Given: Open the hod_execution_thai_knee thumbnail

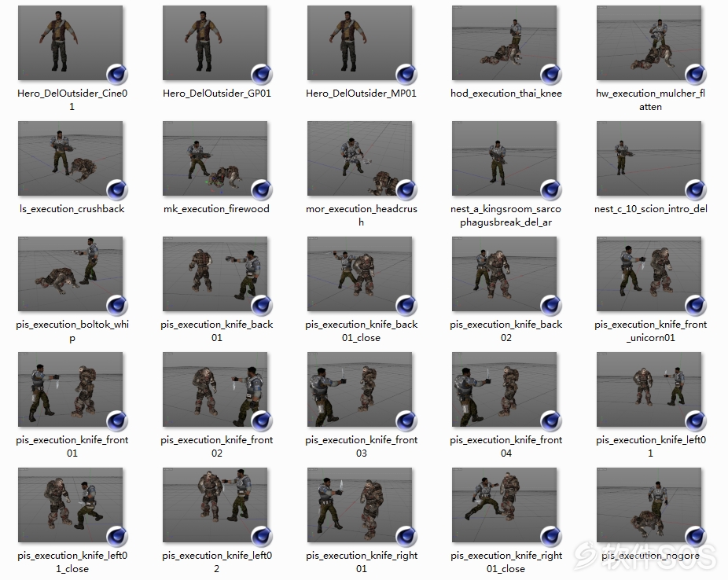Looking at the screenshot, I should [x=504, y=42].
